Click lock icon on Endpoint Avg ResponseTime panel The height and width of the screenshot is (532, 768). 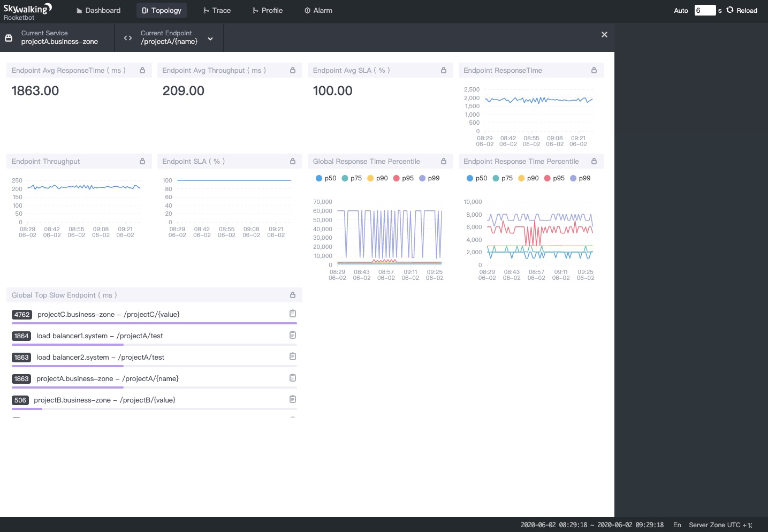click(x=142, y=70)
